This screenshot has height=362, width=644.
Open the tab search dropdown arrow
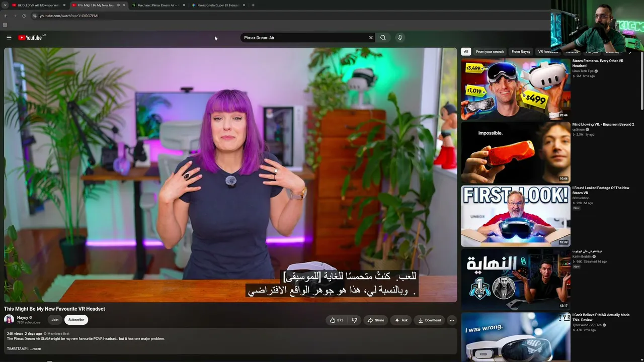tap(6, 5)
